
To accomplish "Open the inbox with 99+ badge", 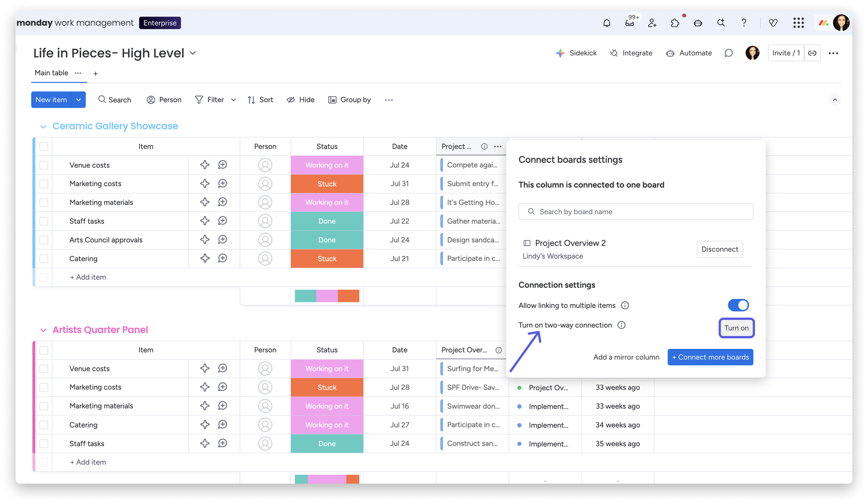I will (629, 23).
